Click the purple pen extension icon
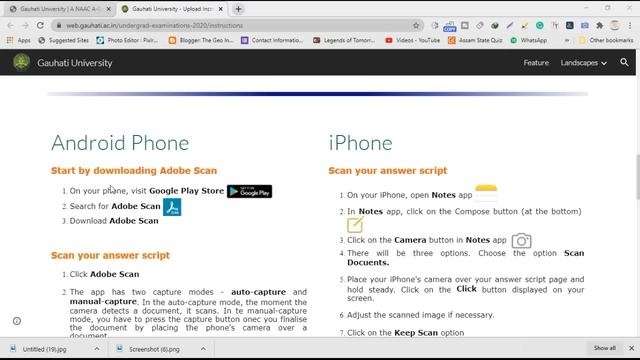The image size is (640, 360). pyautogui.click(x=509, y=25)
